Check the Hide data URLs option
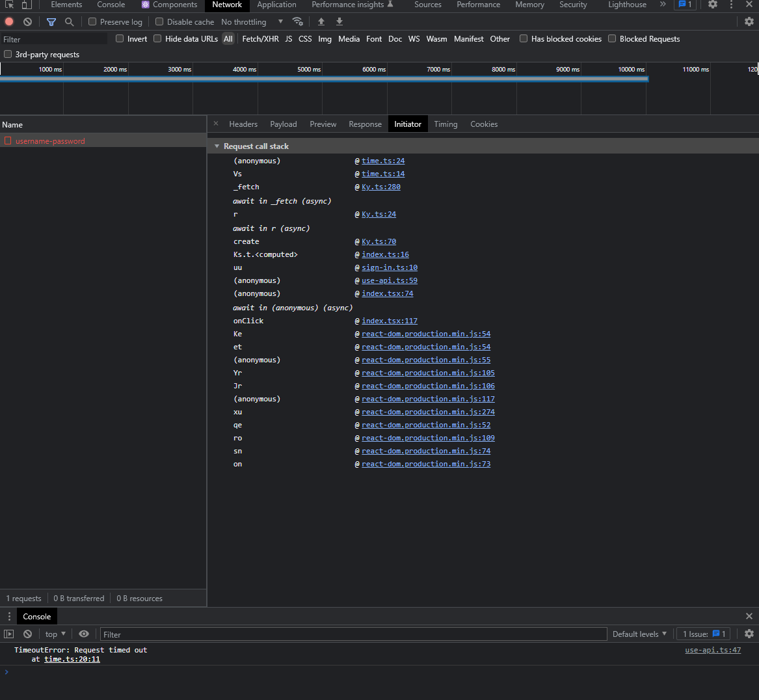Viewport: 759px width, 700px height. (157, 38)
